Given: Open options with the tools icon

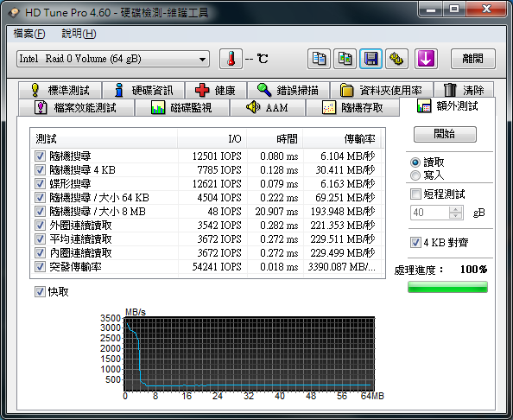Looking at the screenshot, I should pyautogui.click(x=396, y=59).
